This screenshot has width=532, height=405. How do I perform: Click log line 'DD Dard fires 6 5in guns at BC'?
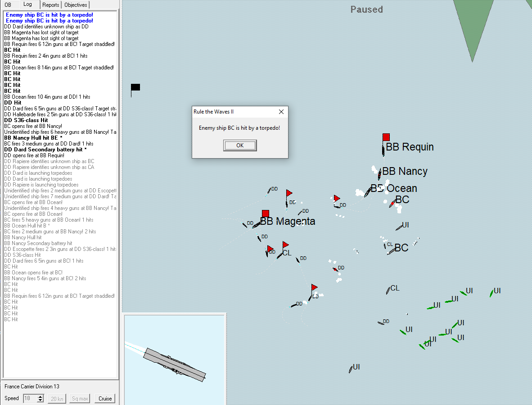[x=44, y=261]
